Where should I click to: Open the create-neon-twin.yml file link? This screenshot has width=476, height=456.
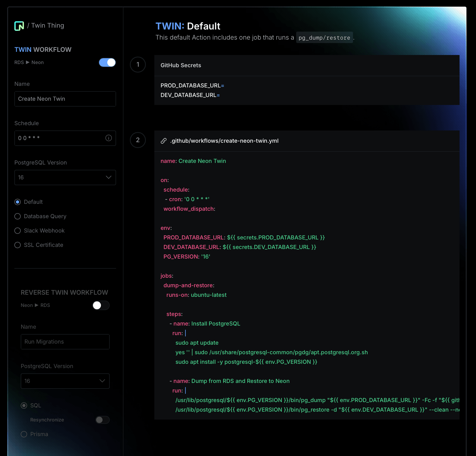click(224, 141)
